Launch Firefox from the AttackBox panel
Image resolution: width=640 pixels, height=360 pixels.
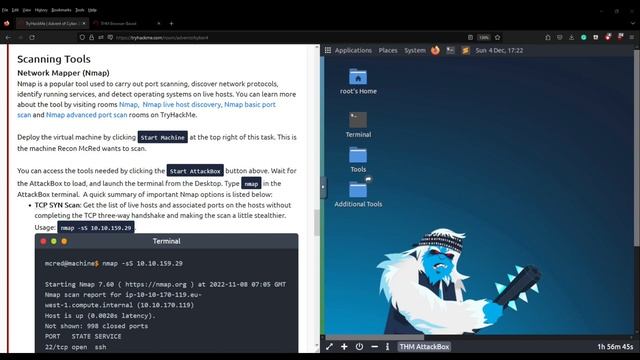(435, 50)
